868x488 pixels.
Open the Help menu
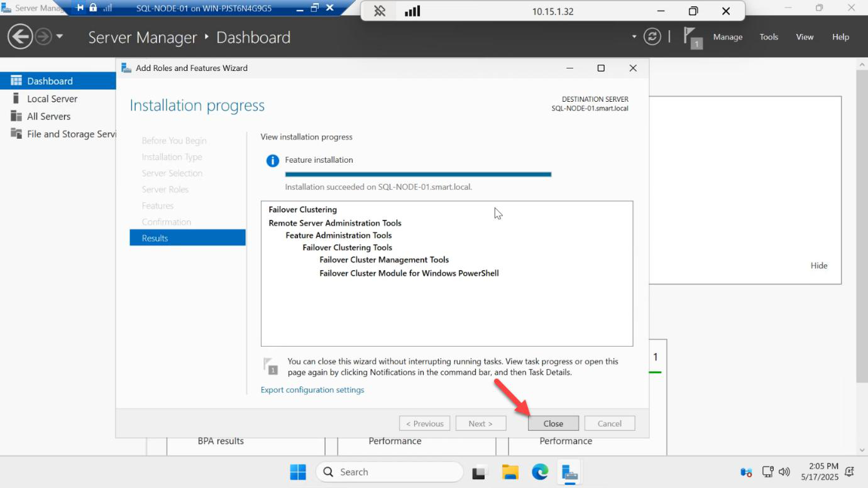pyautogui.click(x=840, y=37)
